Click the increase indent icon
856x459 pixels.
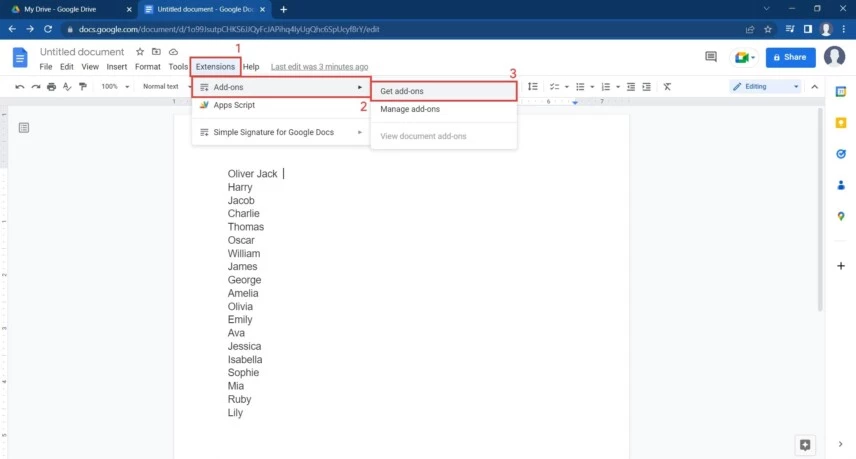tap(646, 87)
